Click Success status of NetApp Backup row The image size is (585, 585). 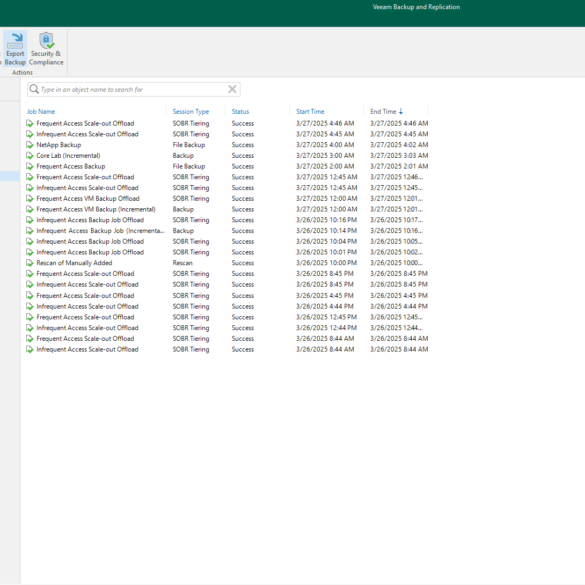[x=243, y=145]
